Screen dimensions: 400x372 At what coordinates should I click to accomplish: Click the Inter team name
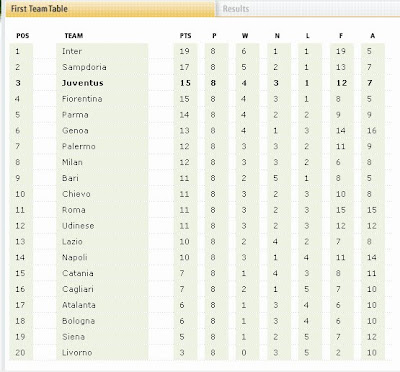point(72,51)
